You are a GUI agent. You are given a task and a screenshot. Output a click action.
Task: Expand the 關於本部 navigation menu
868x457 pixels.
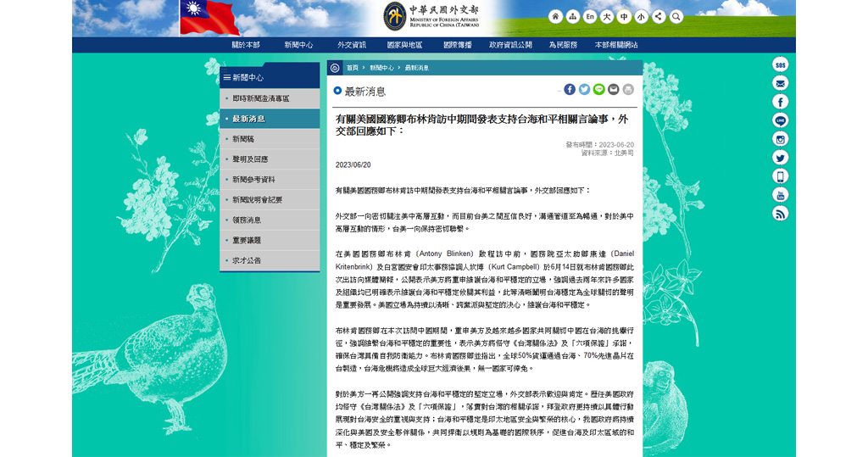[246, 45]
